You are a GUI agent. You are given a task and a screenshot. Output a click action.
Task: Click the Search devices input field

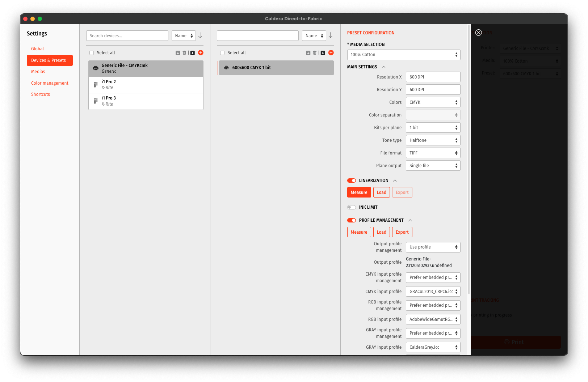(x=127, y=36)
